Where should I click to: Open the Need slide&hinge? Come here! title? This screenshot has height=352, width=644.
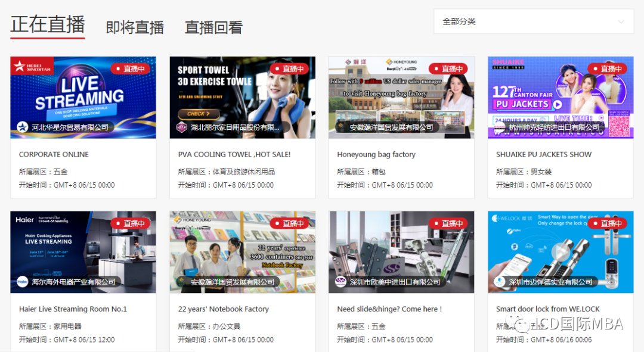389,309
